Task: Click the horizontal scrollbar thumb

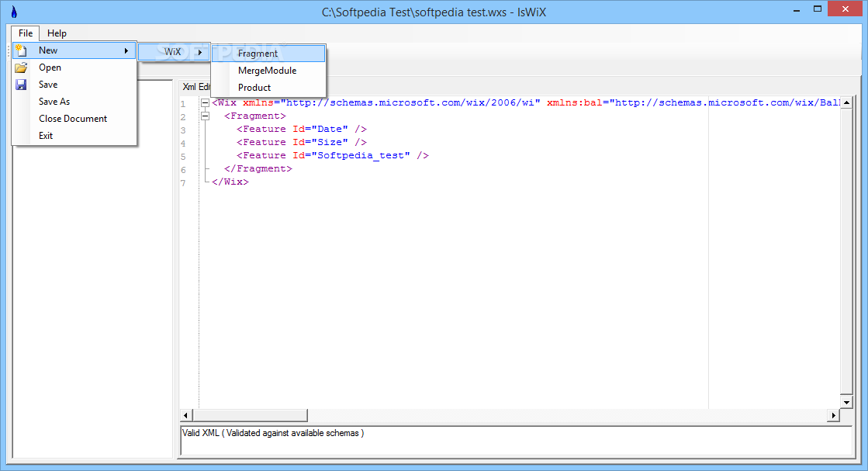Action: point(250,415)
